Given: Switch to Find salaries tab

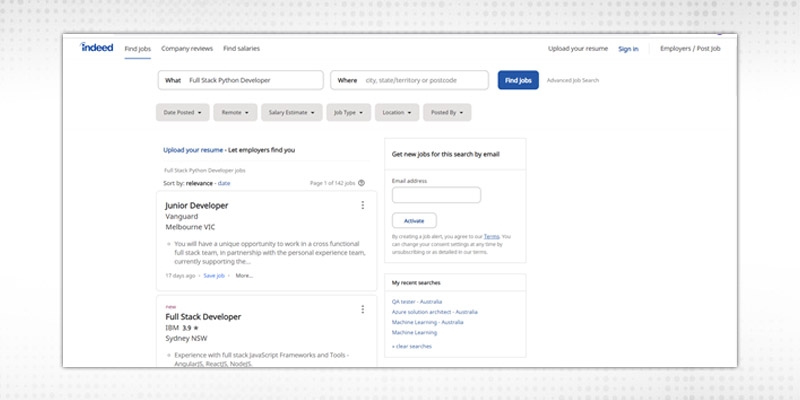Looking at the screenshot, I should (x=241, y=48).
